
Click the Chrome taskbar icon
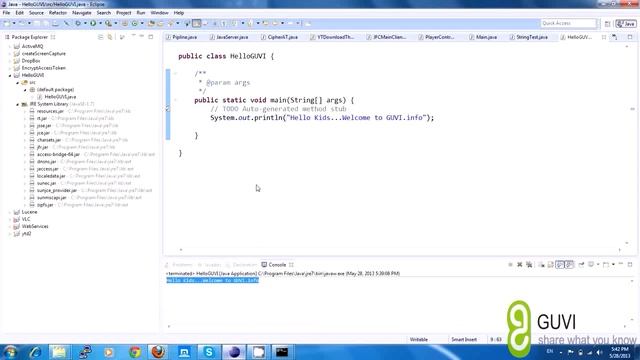(135, 352)
